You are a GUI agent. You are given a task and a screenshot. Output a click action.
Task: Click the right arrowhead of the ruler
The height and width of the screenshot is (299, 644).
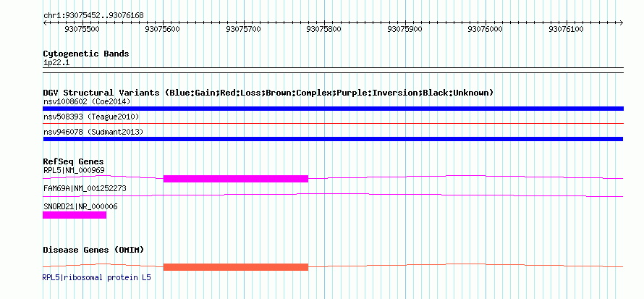click(x=622, y=22)
